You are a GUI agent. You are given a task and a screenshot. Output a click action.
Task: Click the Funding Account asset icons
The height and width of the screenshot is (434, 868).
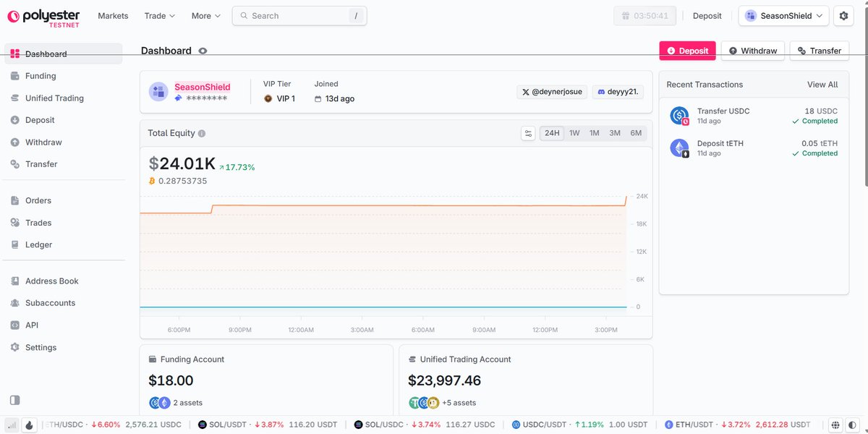coord(160,403)
